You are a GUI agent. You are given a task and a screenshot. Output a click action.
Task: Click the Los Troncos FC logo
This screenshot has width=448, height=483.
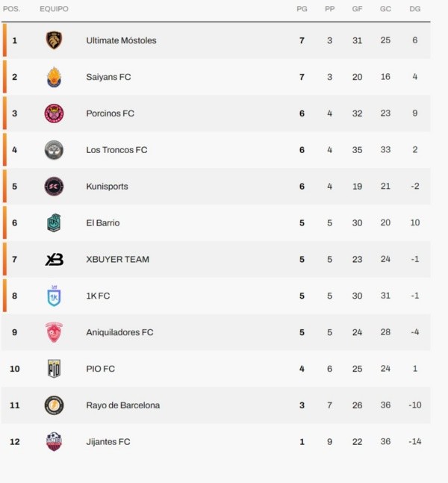click(54, 150)
